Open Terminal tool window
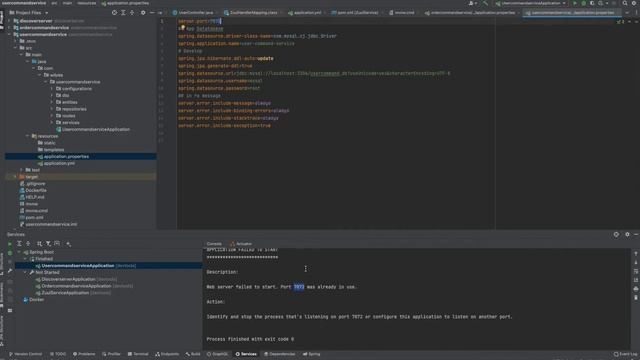 [x=138, y=354]
